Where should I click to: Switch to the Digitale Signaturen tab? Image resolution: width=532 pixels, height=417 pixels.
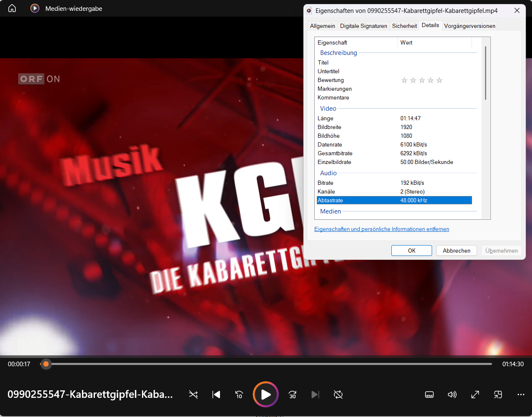tap(363, 26)
